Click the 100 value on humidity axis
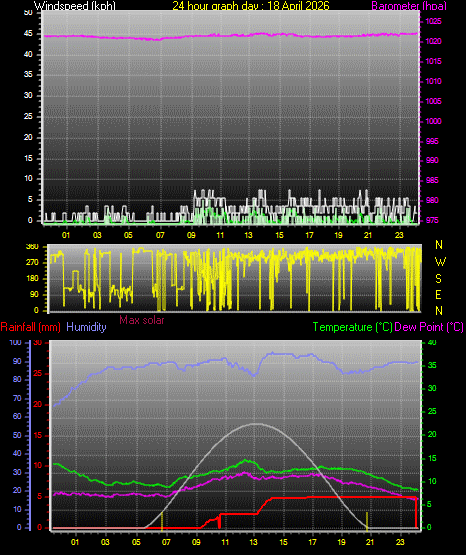This screenshot has height=555, width=466. pyautogui.click(x=16, y=343)
